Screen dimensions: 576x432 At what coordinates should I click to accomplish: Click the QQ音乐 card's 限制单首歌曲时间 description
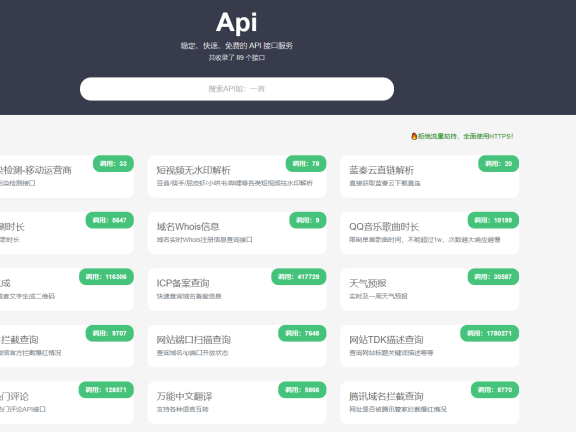(x=425, y=240)
